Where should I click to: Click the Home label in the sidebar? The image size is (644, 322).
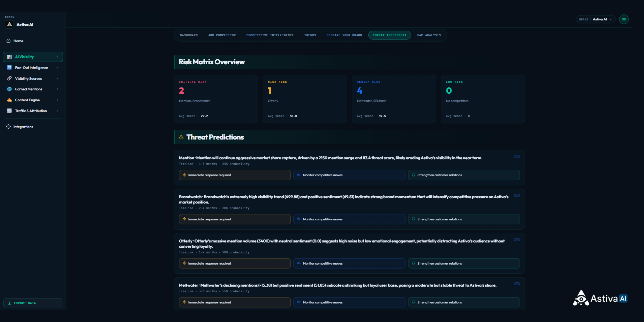[18, 41]
